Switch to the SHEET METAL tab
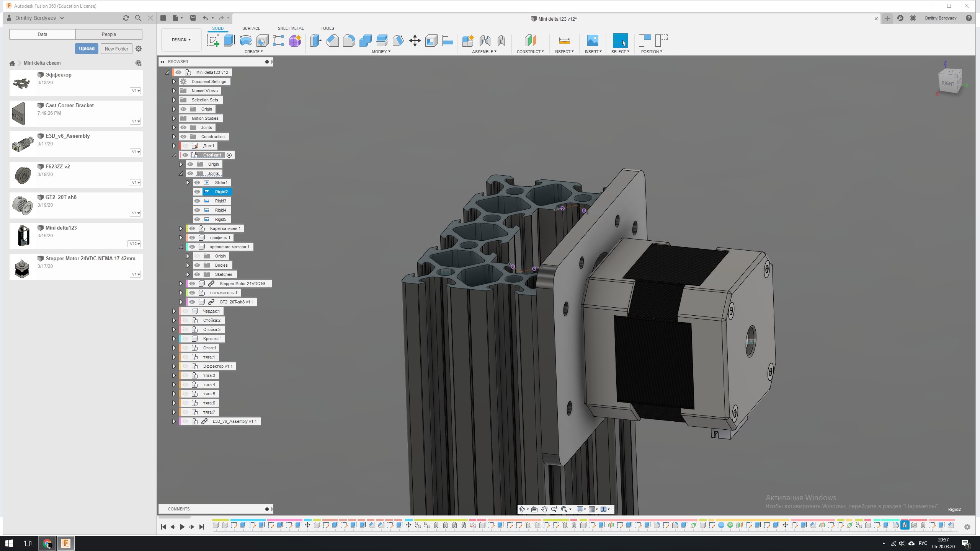This screenshot has height=551, width=980. [291, 28]
